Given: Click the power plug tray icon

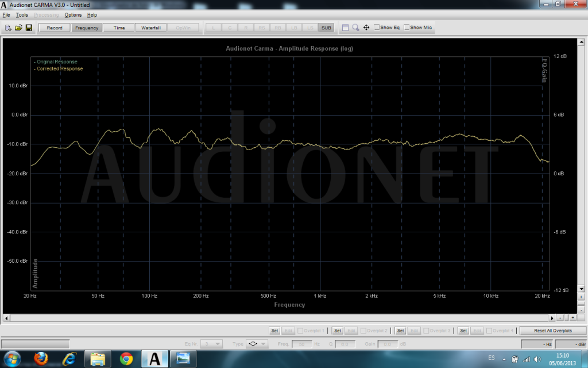Looking at the screenshot, I should coord(515,359).
